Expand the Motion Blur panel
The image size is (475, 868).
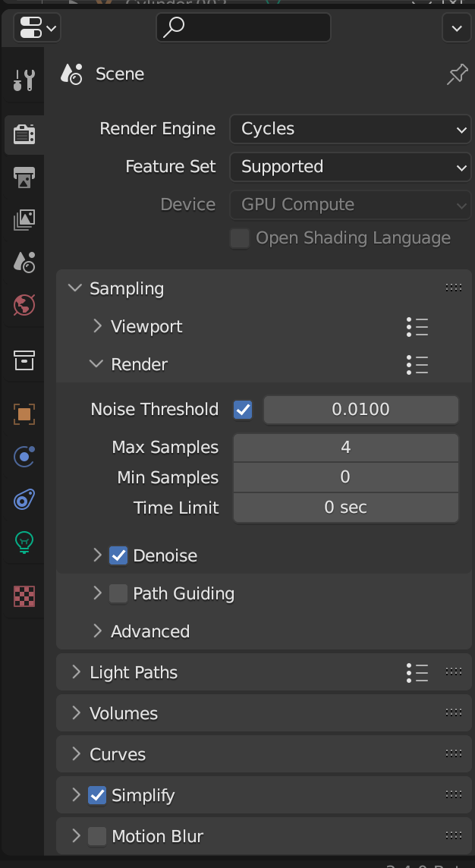[x=77, y=836]
